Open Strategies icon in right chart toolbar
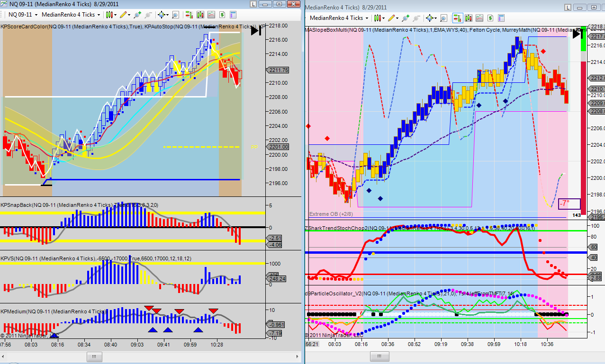The height and width of the screenshot is (364, 605). 479,18
